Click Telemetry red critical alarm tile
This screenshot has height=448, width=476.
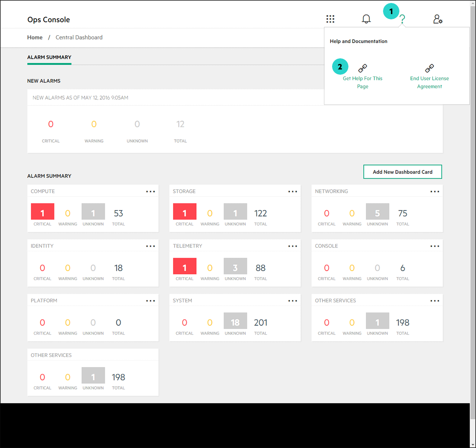(x=184, y=266)
